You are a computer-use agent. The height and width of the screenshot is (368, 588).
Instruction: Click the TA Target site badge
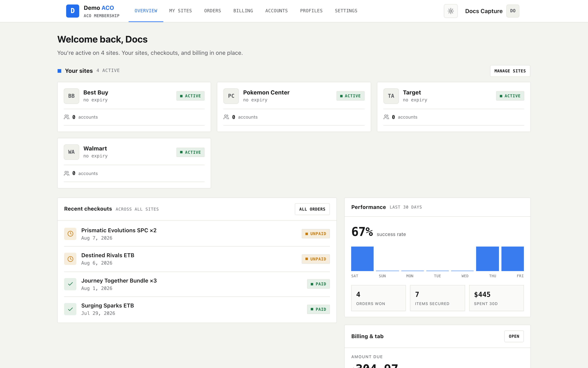(391, 96)
